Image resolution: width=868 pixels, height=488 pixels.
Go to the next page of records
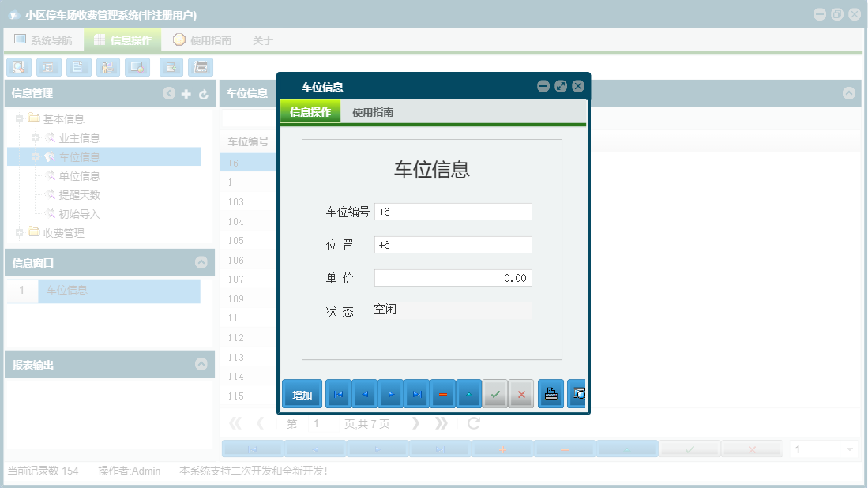click(416, 423)
